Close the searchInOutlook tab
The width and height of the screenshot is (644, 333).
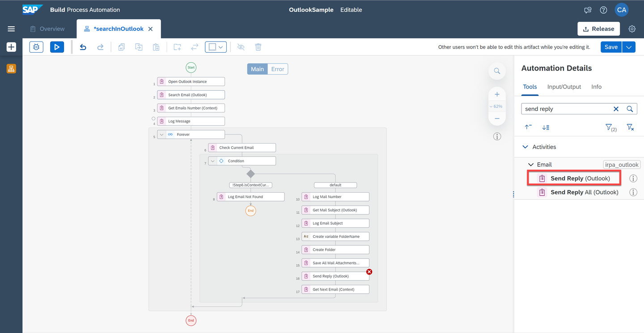tap(150, 29)
